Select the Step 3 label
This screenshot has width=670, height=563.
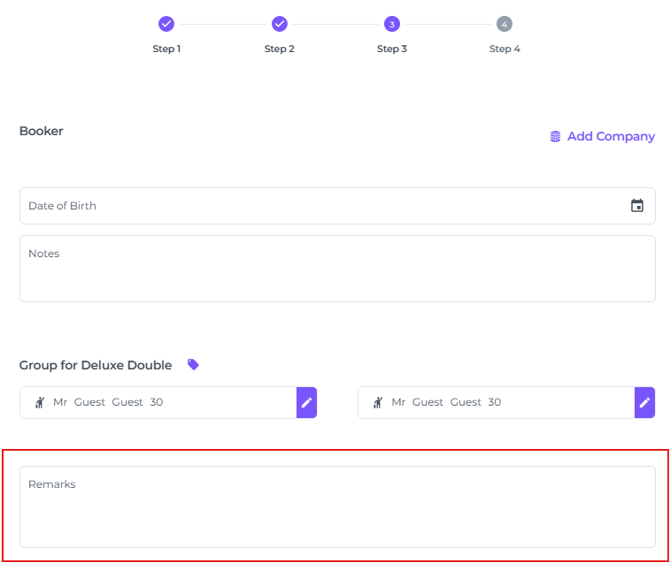click(x=392, y=49)
